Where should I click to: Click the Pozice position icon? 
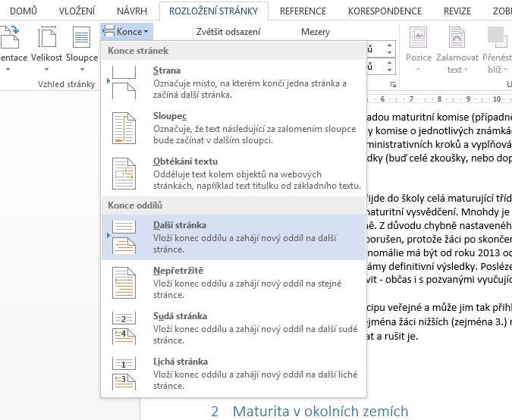(x=418, y=37)
